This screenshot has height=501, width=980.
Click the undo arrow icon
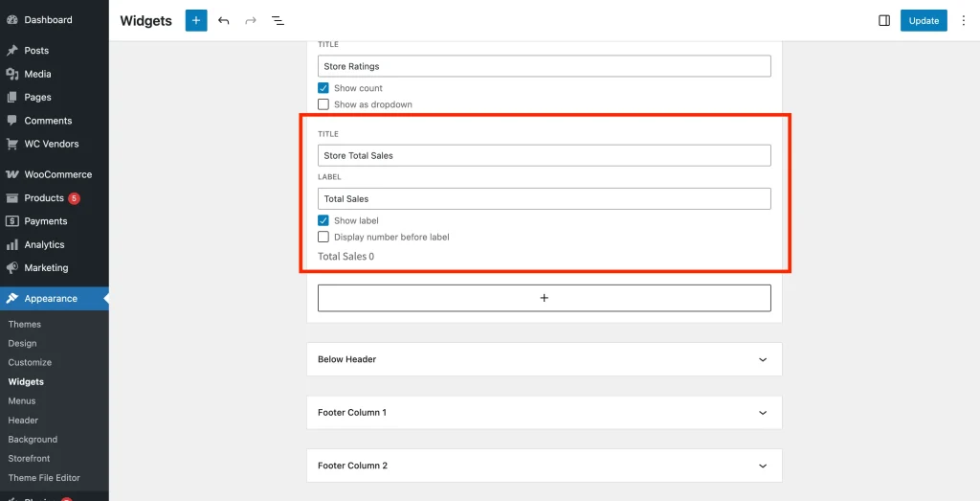tap(224, 20)
